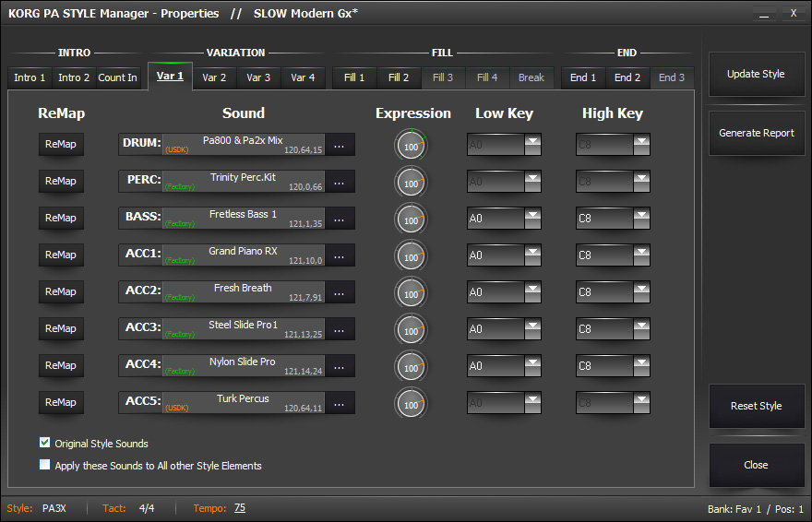Go to the End 1 tab
Image resolution: width=812 pixels, height=522 pixels.
click(583, 77)
